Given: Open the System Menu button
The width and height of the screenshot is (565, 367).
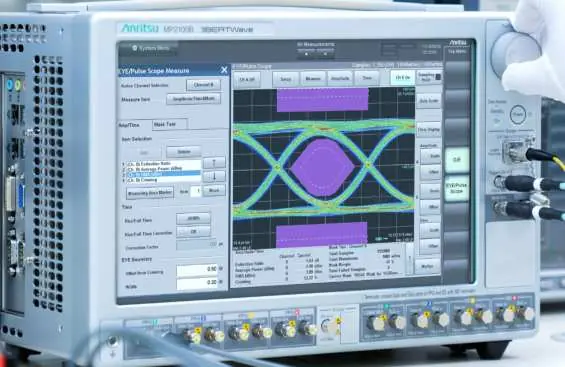Looking at the screenshot, I should click(x=149, y=48).
